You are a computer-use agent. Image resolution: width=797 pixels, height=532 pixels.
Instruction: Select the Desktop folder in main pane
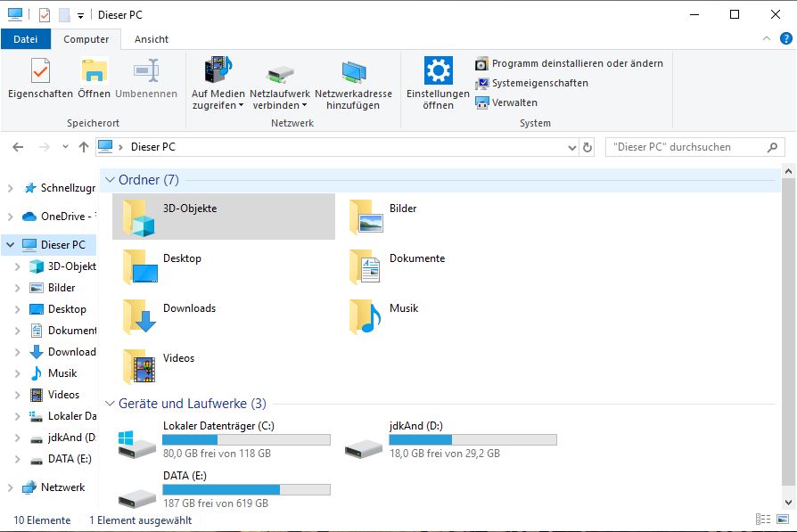click(x=224, y=266)
